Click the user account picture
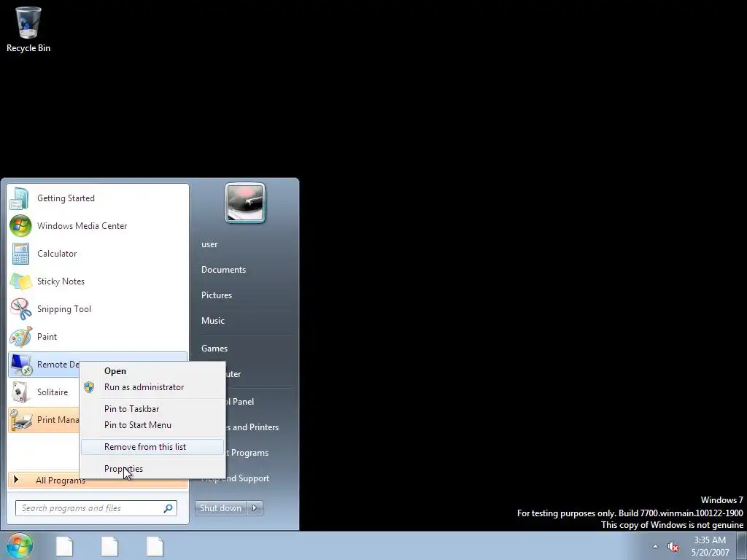747x560 pixels. coord(245,203)
